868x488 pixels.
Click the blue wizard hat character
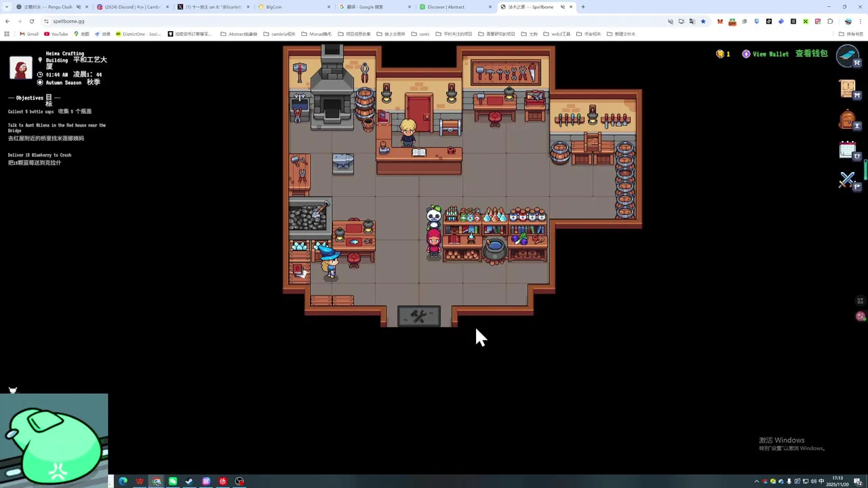(329, 261)
